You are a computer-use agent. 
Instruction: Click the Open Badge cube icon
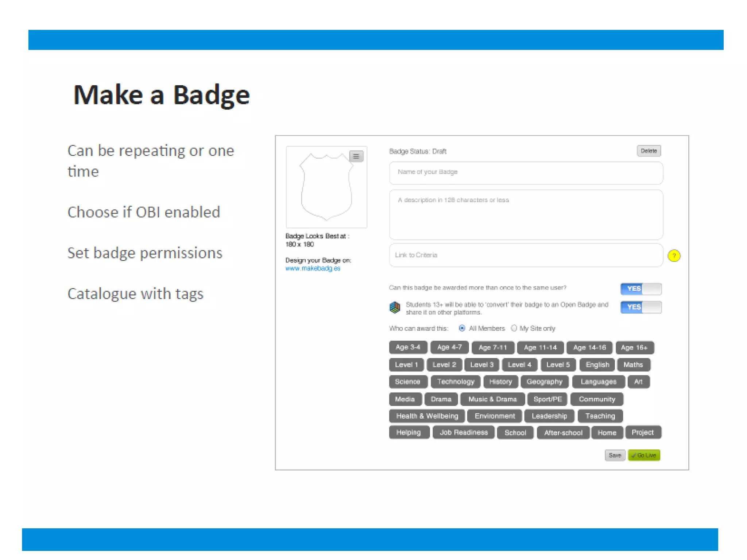click(x=395, y=307)
